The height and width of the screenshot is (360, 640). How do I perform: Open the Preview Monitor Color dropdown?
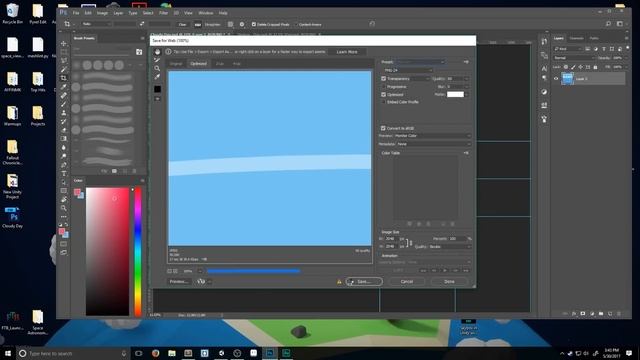[x=432, y=136]
